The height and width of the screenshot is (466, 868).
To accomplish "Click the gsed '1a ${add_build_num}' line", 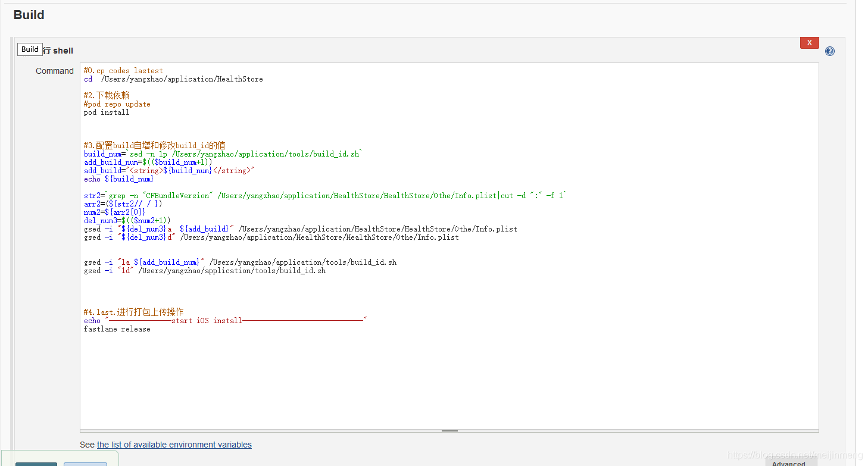I will tap(241, 262).
